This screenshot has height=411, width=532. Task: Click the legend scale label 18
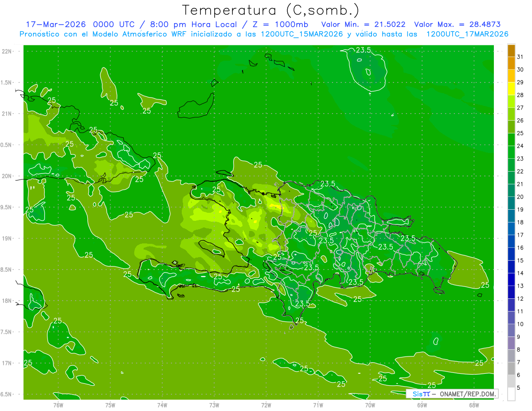coord(520,222)
